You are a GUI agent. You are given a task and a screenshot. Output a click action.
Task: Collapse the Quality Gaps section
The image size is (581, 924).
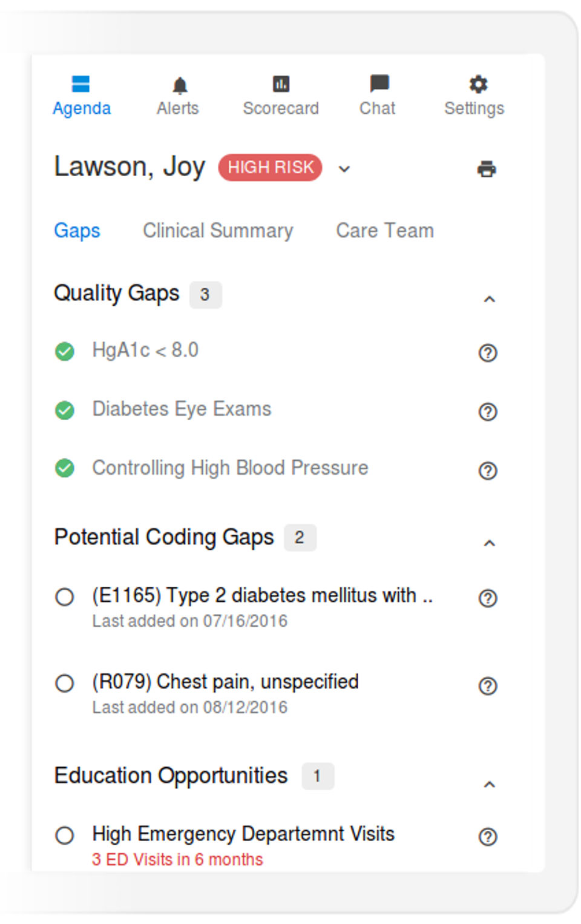(489, 299)
